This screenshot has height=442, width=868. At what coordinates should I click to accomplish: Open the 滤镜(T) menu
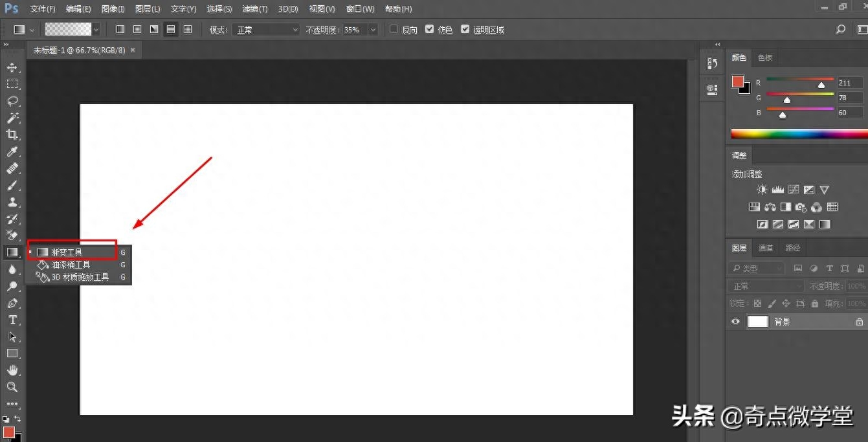[x=254, y=9]
